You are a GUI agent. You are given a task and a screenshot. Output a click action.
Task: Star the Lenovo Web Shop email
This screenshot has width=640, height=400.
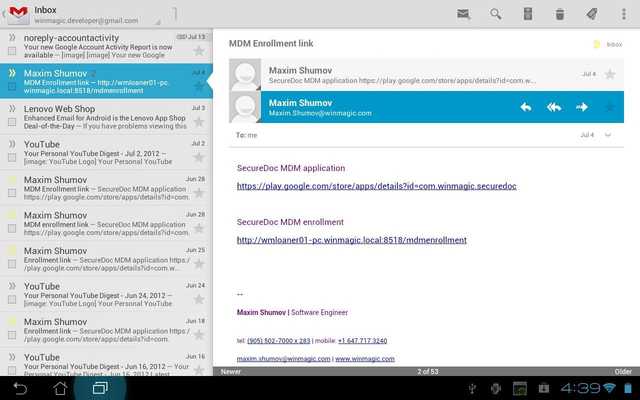pyautogui.click(x=199, y=122)
